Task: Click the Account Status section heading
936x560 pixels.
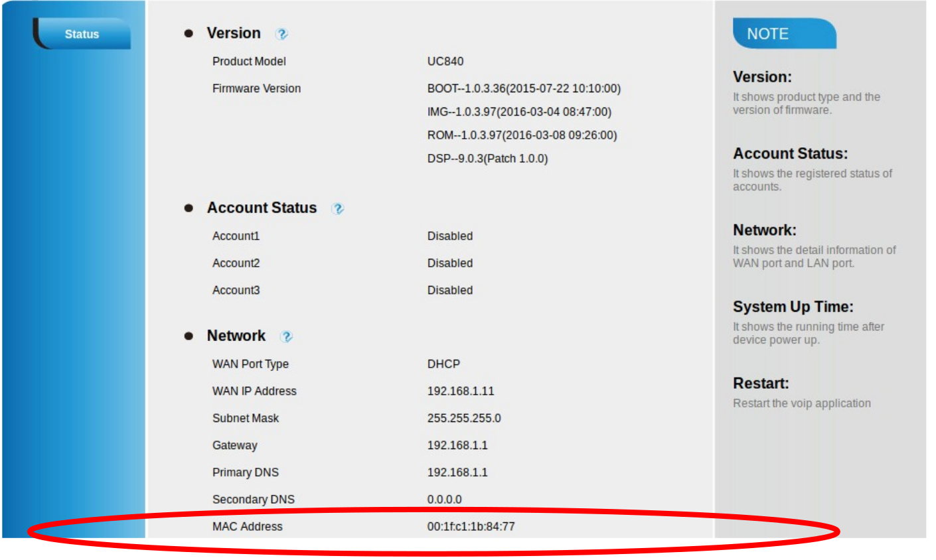Action: click(x=262, y=208)
